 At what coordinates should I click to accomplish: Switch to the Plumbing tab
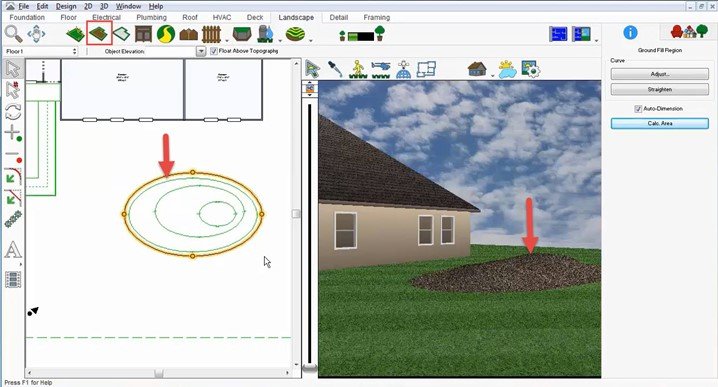coord(152,17)
